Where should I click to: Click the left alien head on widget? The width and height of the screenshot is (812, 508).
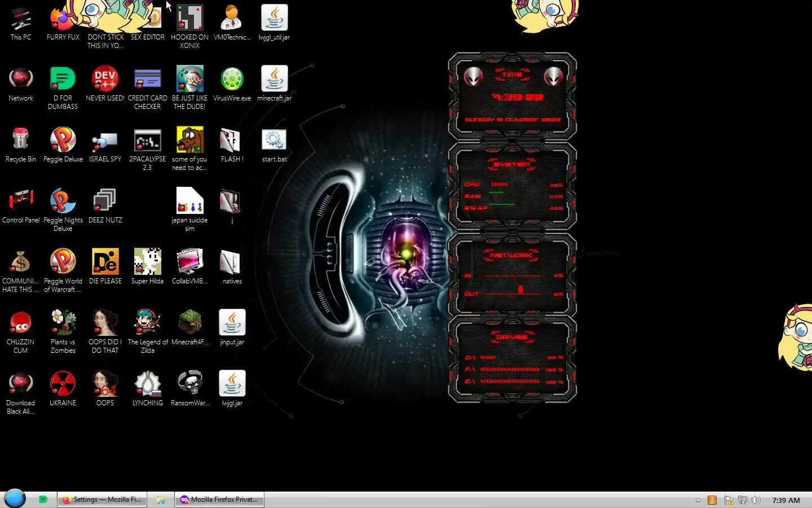click(x=473, y=76)
